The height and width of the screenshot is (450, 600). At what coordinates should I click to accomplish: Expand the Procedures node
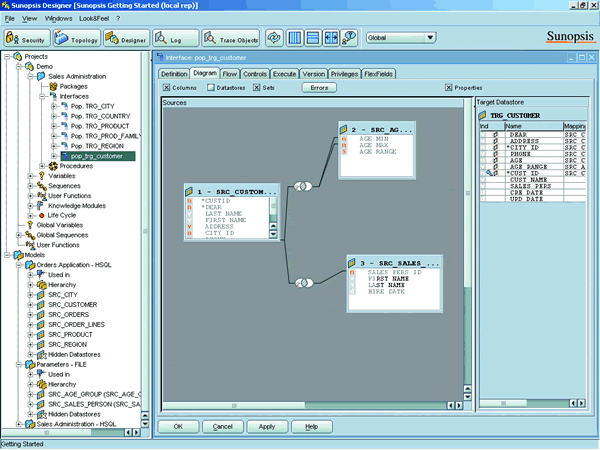(x=42, y=166)
